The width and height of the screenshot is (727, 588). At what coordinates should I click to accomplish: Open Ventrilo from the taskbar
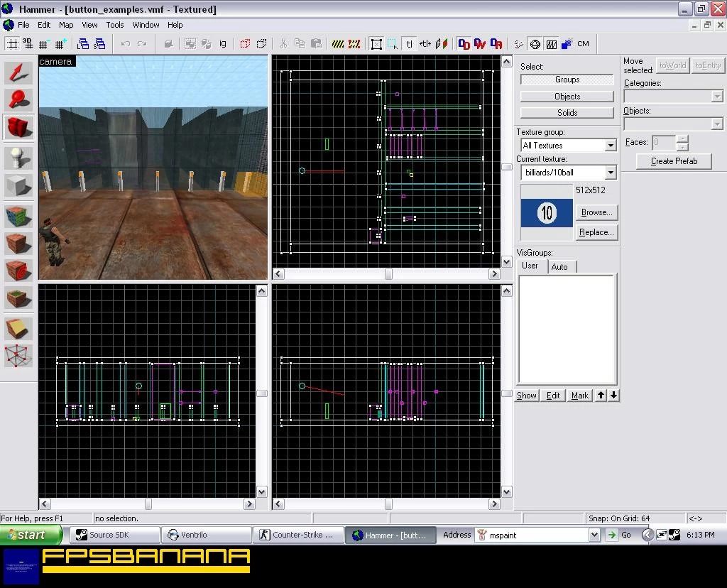coord(207,535)
